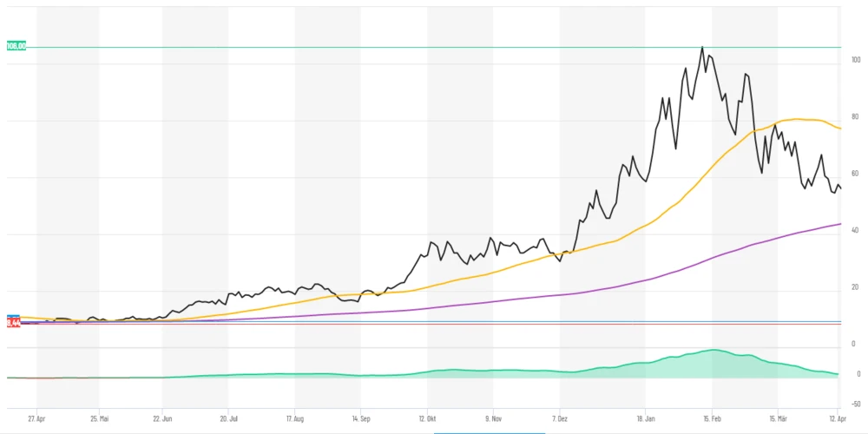
Task: Select the 27. Apr date on time axis
Action: point(37,417)
